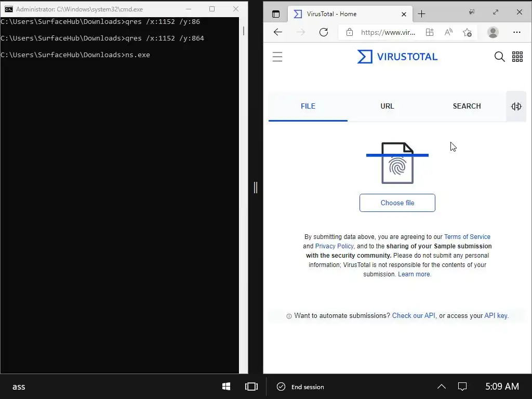Image resolution: width=532 pixels, height=399 pixels.
Task: Click the site lock info icon
Action: pyautogui.click(x=350, y=32)
